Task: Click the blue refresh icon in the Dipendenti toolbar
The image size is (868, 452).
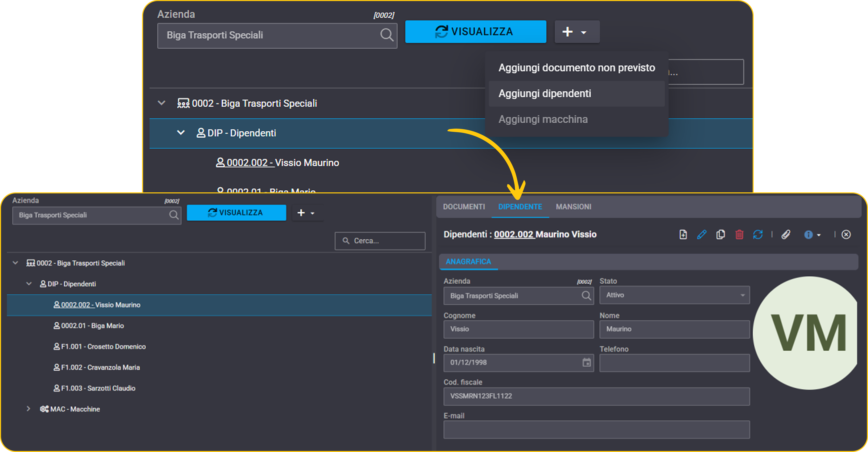Action: tap(758, 235)
